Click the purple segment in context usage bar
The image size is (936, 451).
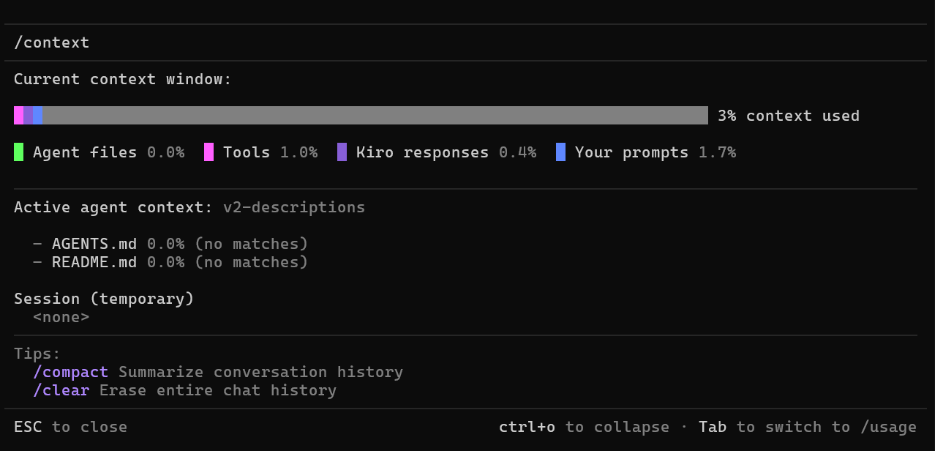tap(28, 115)
